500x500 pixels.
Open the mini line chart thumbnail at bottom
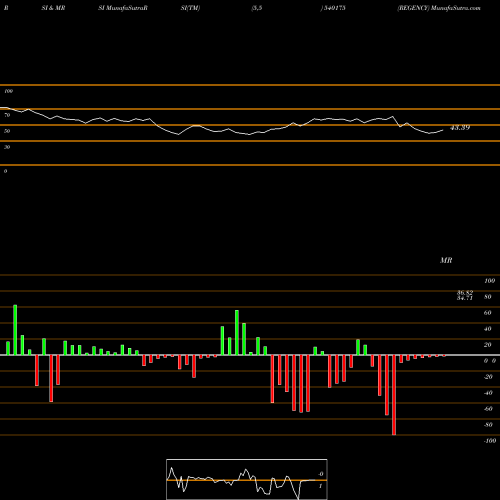(x=247, y=479)
